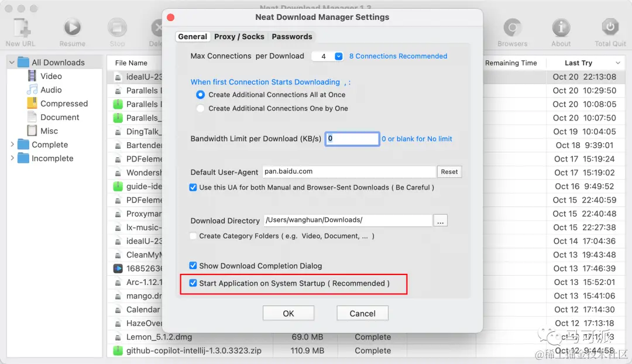Click the icon beside Calendar row
Image resolution: width=632 pixels, height=364 pixels.
tap(118, 310)
